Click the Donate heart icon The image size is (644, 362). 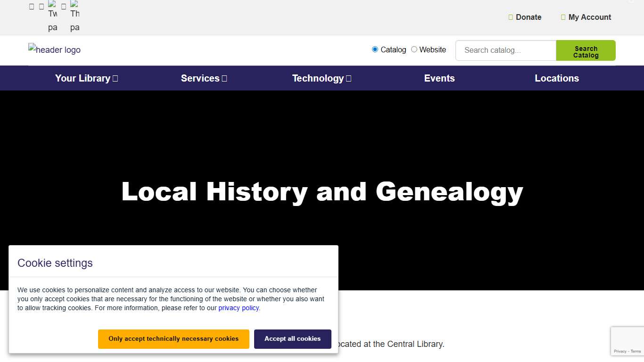(511, 17)
